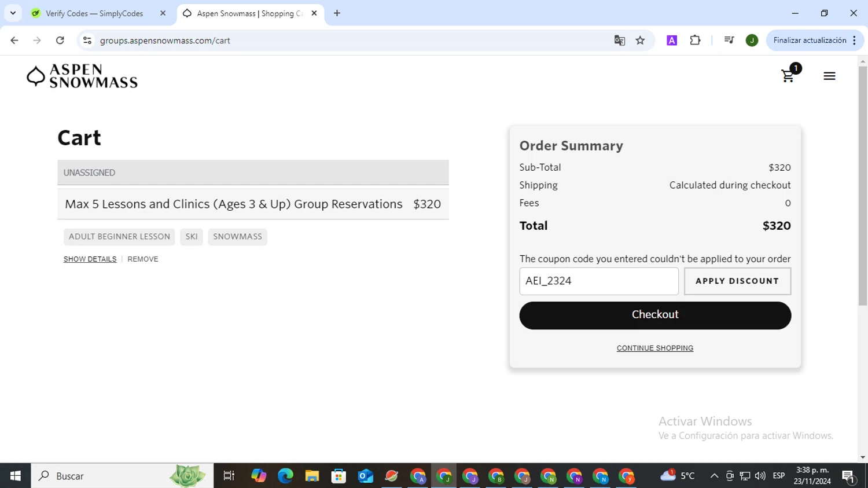Image resolution: width=868 pixels, height=488 pixels.
Task: Open the volume control in system tray
Action: pyautogui.click(x=760, y=476)
